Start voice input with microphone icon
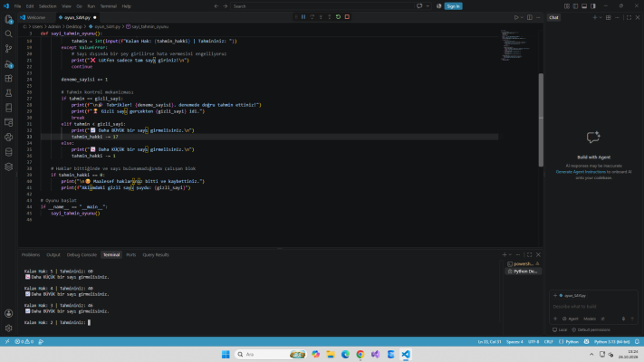 pos(623,319)
